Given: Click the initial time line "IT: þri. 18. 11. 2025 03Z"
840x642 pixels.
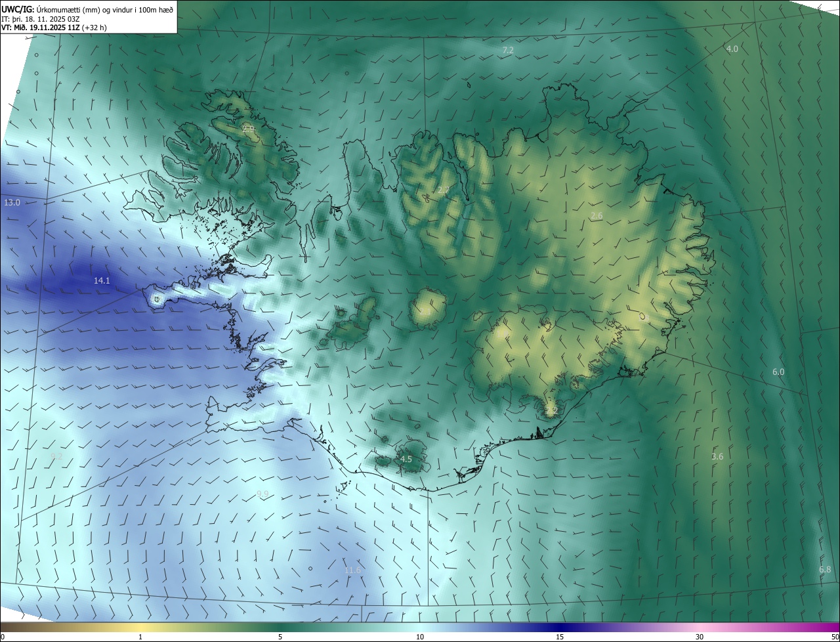Looking at the screenshot, I should (41, 18).
